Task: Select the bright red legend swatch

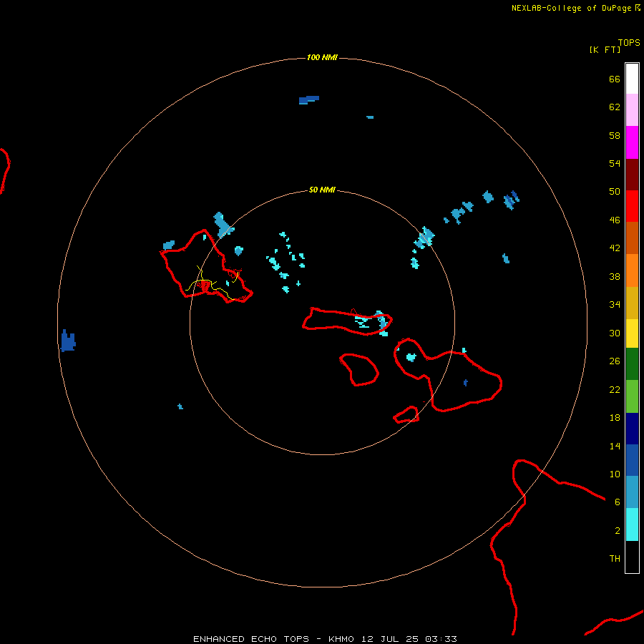Action: click(632, 206)
